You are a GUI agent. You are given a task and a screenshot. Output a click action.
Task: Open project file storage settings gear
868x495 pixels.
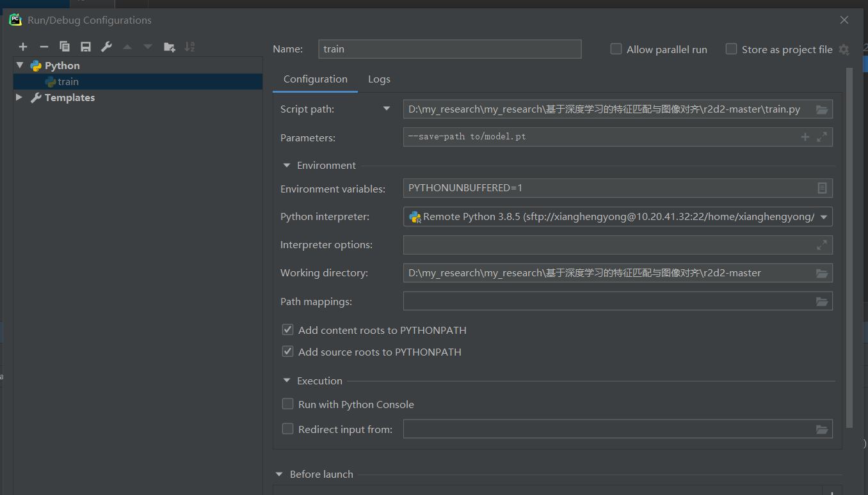[844, 49]
